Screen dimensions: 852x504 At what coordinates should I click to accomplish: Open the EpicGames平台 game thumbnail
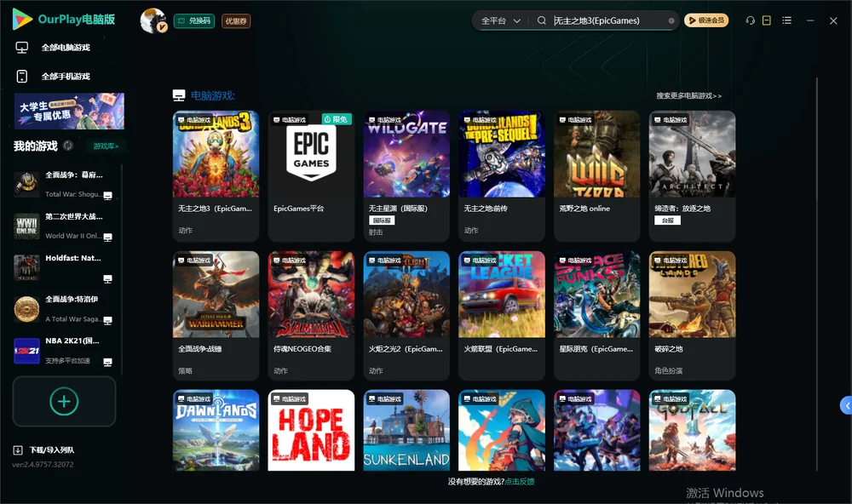(311, 154)
